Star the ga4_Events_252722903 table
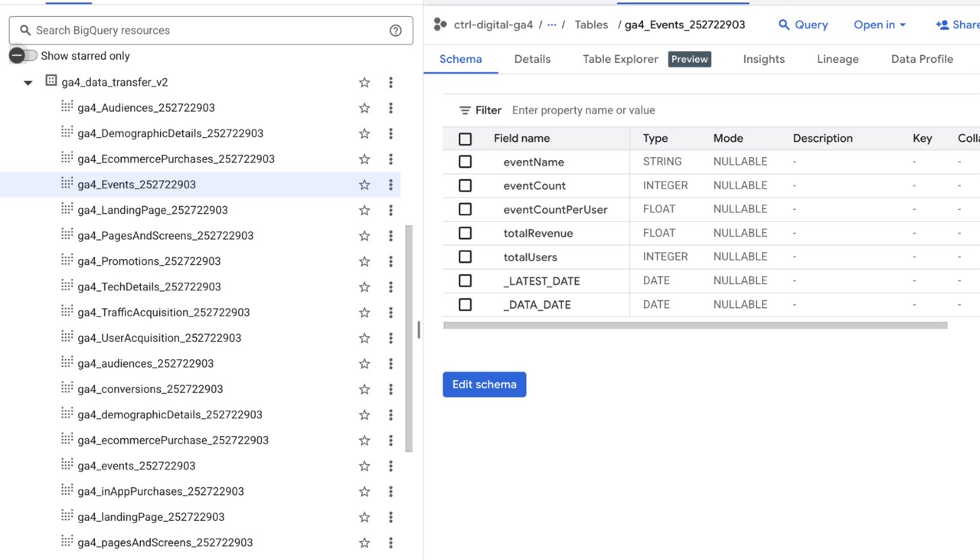Screen dimensions: 980x560 pyautogui.click(x=364, y=185)
